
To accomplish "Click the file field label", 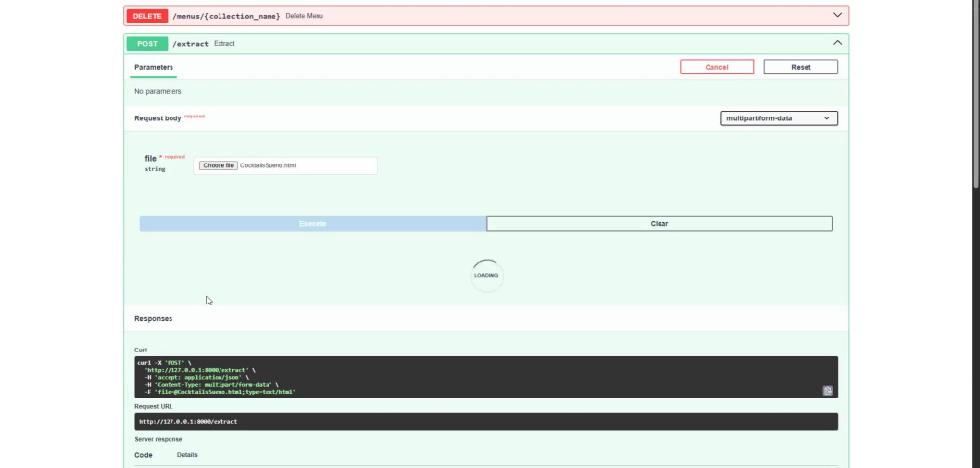I will (x=150, y=158).
